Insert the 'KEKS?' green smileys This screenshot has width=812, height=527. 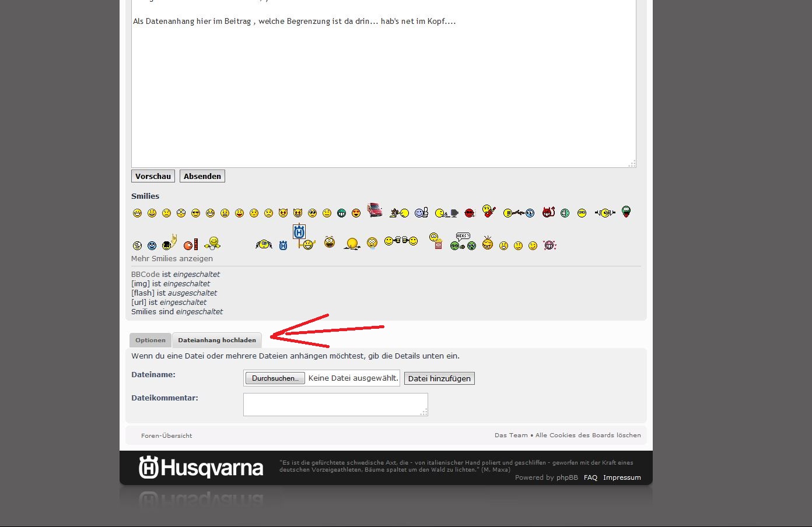[463, 241]
